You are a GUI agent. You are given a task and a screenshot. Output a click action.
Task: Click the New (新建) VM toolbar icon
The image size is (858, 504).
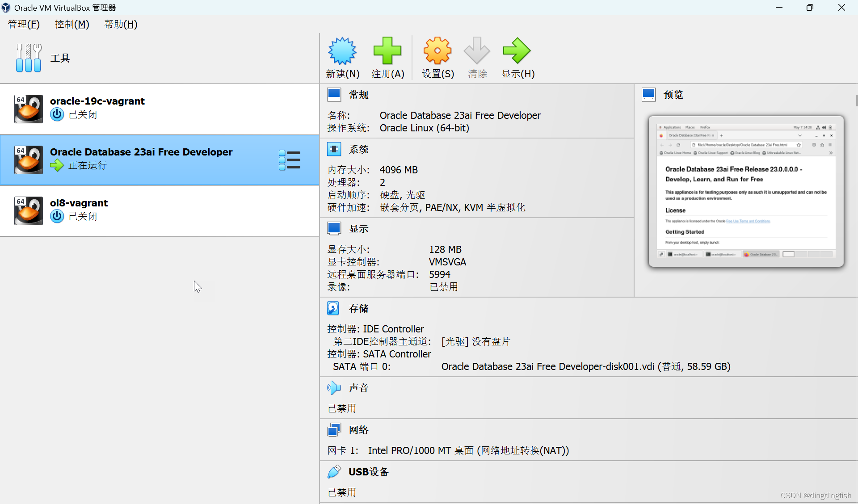[x=342, y=51]
